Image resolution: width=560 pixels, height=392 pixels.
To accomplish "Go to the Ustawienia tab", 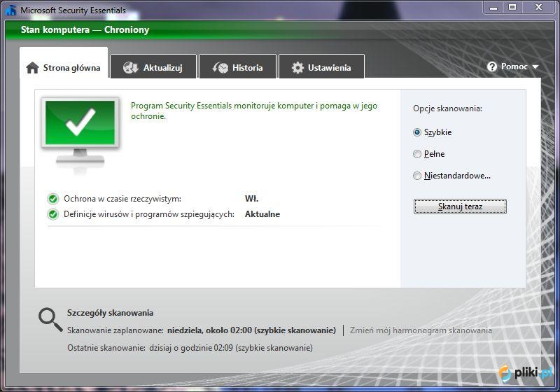I will 321,66.
